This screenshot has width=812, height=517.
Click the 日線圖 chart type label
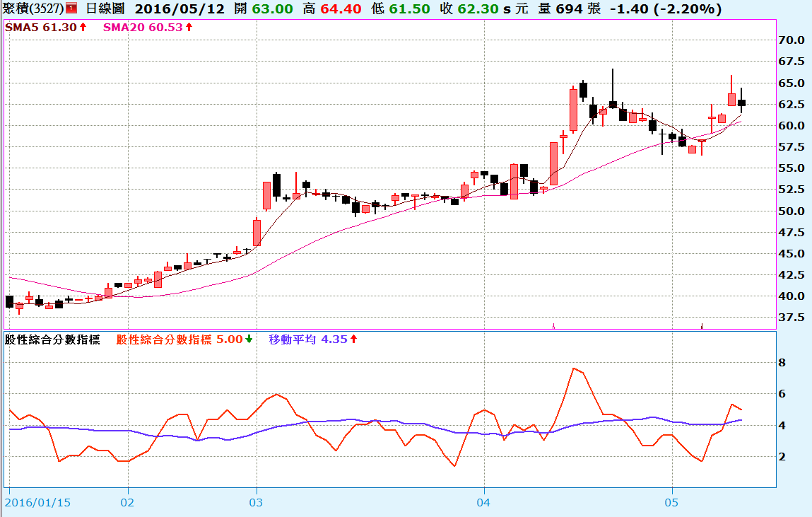tap(104, 9)
